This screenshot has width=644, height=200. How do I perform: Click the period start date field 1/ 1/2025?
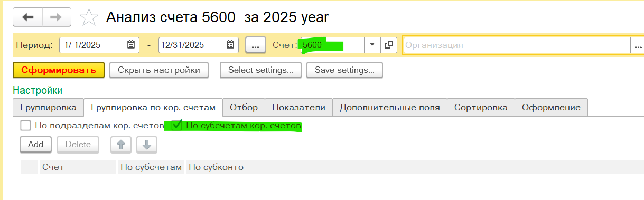(x=91, y=45)
